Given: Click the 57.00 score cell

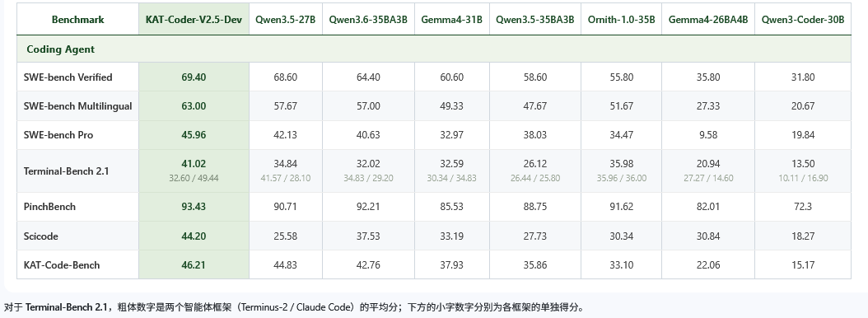Looking at the screenshot, I should click(x=368, y=105).
